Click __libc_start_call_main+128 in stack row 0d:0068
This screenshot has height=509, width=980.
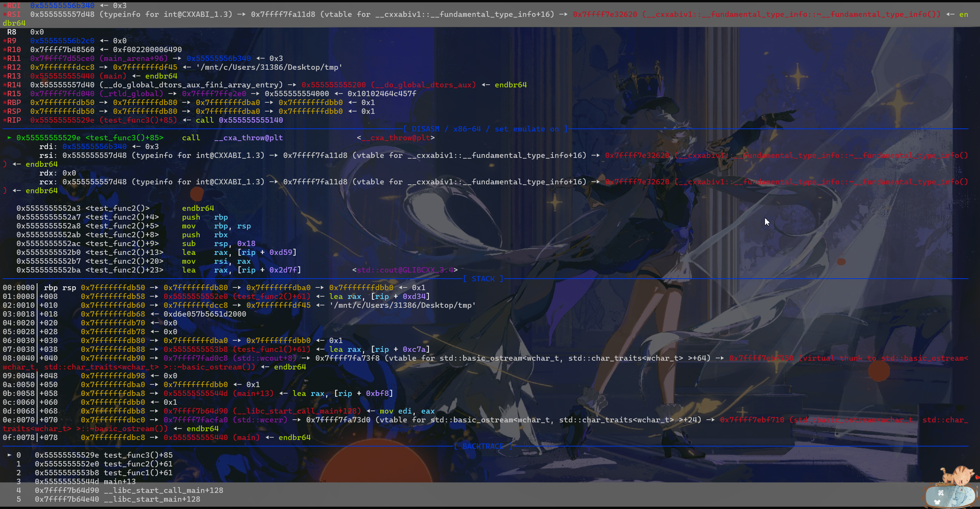tap(297, 411)
